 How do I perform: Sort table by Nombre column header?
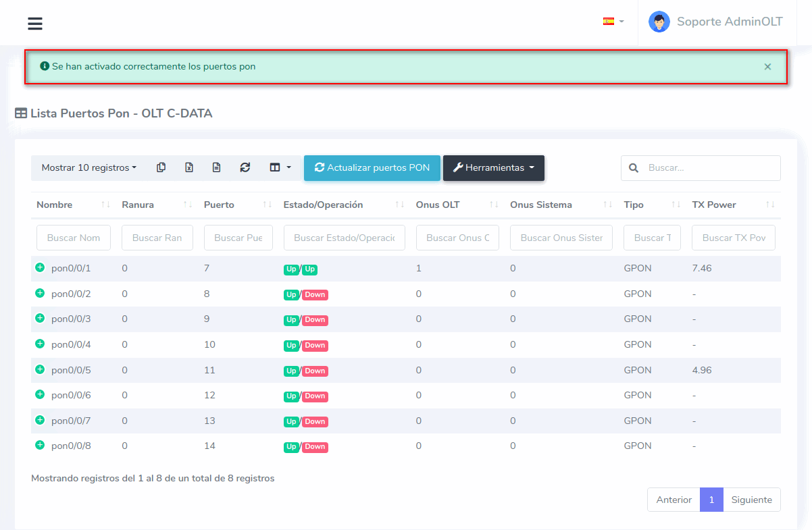[55, 205]
